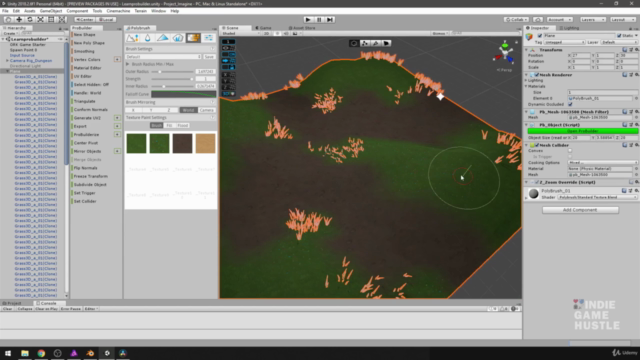
Task: Toggle scene lighting icon
Action: [277, 33]
